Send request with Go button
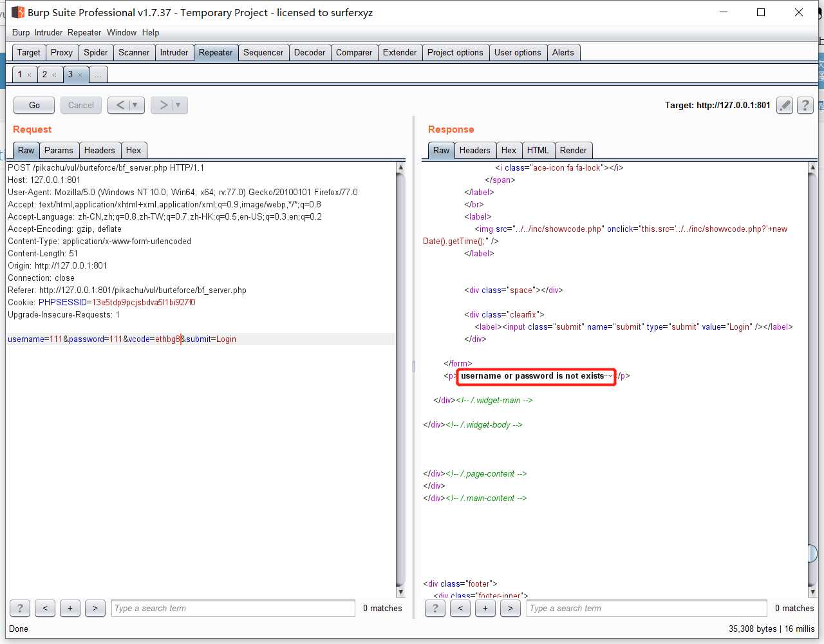Viewport: 824px width, 644px height. pyautogui.click(x=34, y=105)
